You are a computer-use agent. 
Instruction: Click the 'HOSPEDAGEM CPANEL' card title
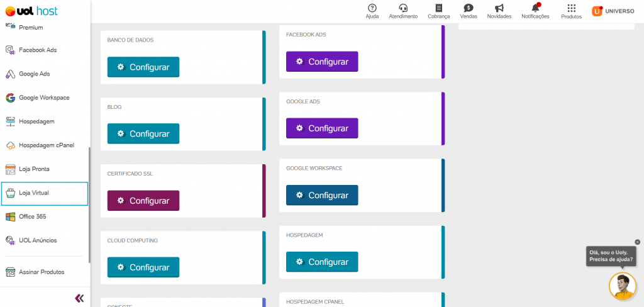click(315, 302)
